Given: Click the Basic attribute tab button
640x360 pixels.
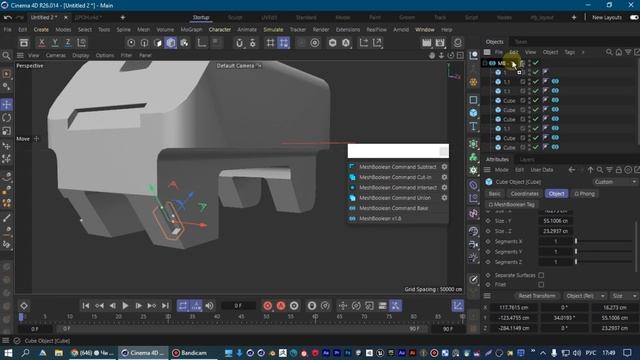Looking at the screenshot, I should (494, 193).
